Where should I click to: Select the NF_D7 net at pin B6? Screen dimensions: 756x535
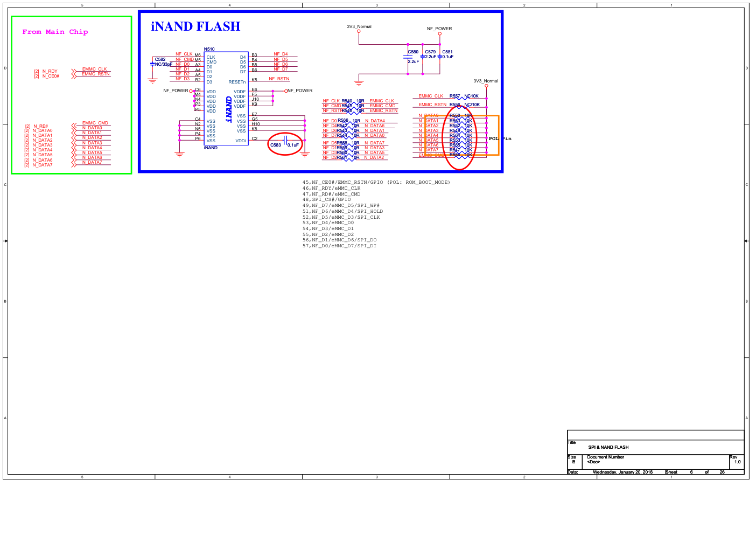281,69
